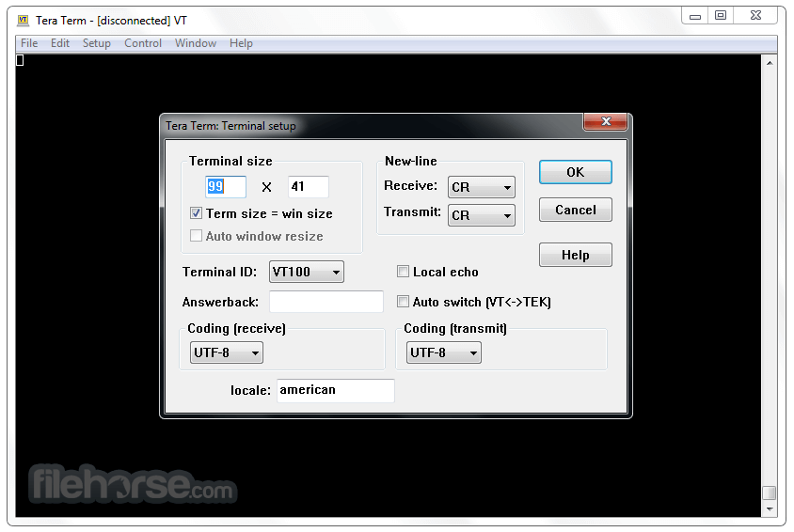Close the Terminal setup dialog

[606, 121]
